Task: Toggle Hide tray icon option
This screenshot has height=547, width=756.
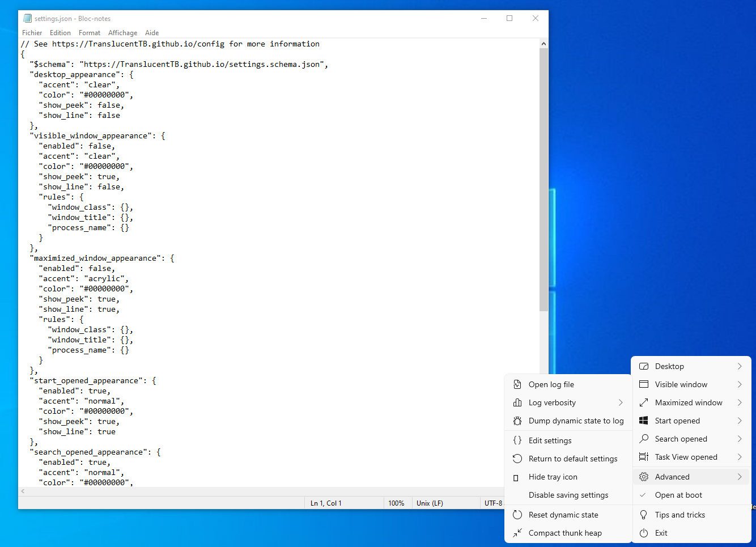Action: point(553,477)
